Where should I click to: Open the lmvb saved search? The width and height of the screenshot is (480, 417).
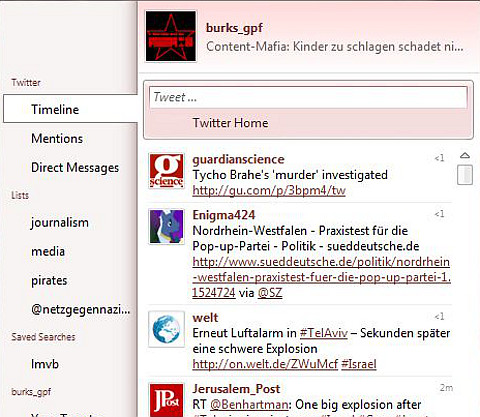coord(45,364)
